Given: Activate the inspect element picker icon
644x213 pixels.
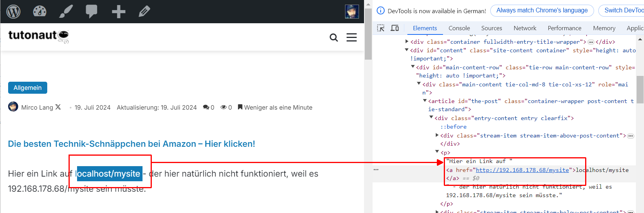Looking at the screenshot, I should click(381, 28).
